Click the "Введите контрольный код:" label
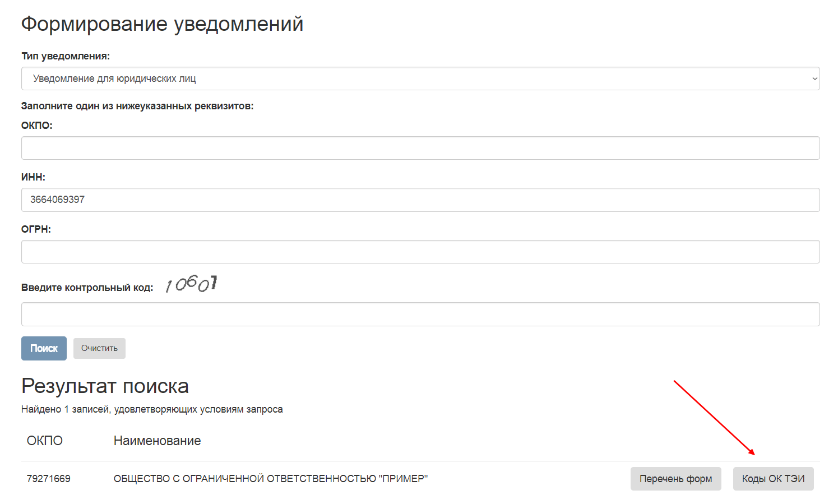Image resolution: width=838 pixels, height=504 pixels. [87, 288]
